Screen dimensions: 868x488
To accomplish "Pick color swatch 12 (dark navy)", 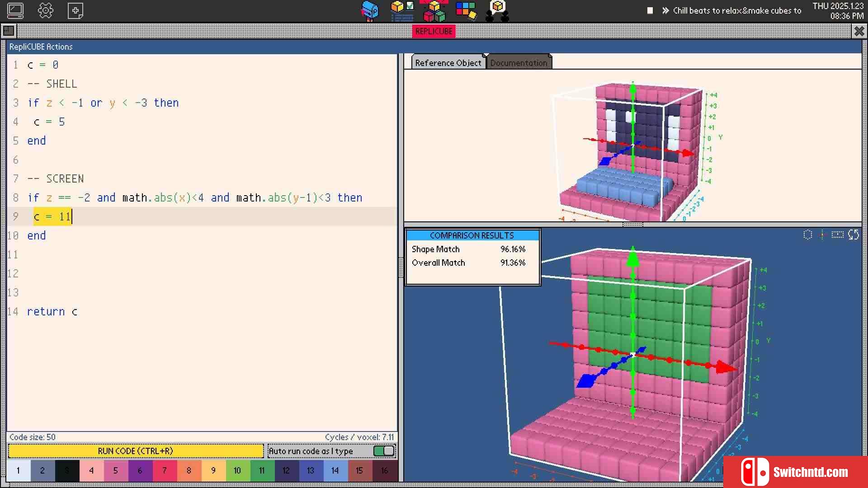I will point(287,470).
